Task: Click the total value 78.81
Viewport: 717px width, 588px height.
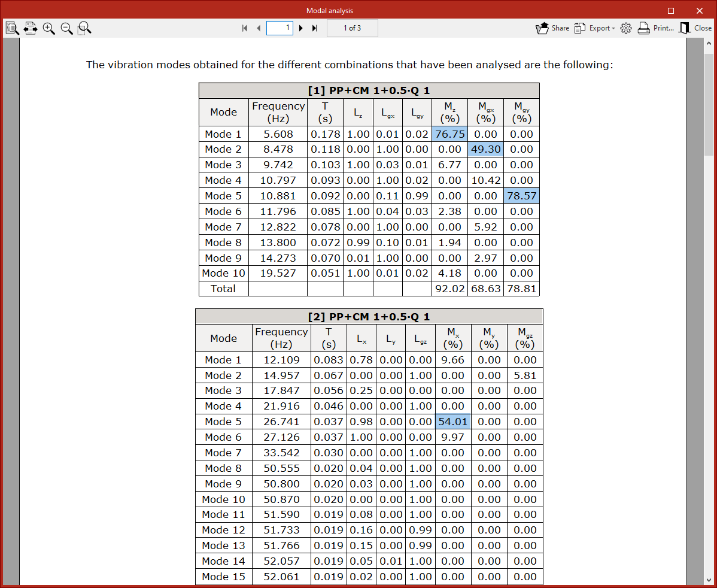Action: point(522,289)
